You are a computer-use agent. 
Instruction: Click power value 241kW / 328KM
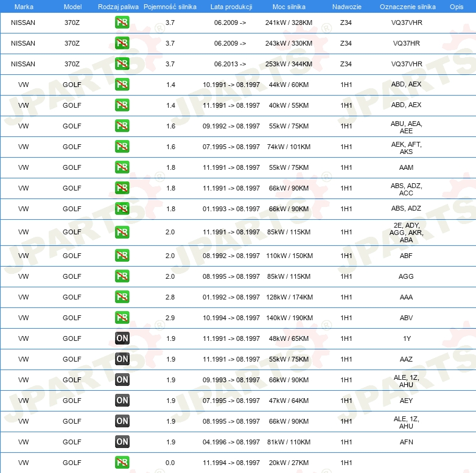[289, 23]
